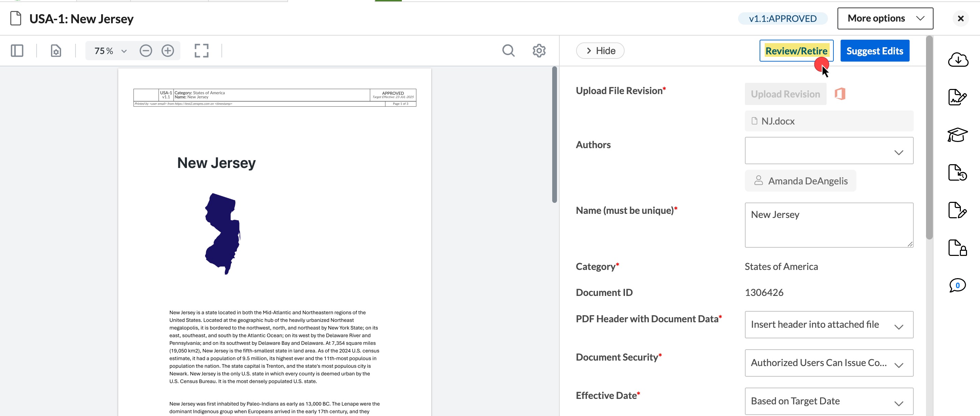The image size is (980, 416).
Task: Click the Category label
Action: pos(597,266)
